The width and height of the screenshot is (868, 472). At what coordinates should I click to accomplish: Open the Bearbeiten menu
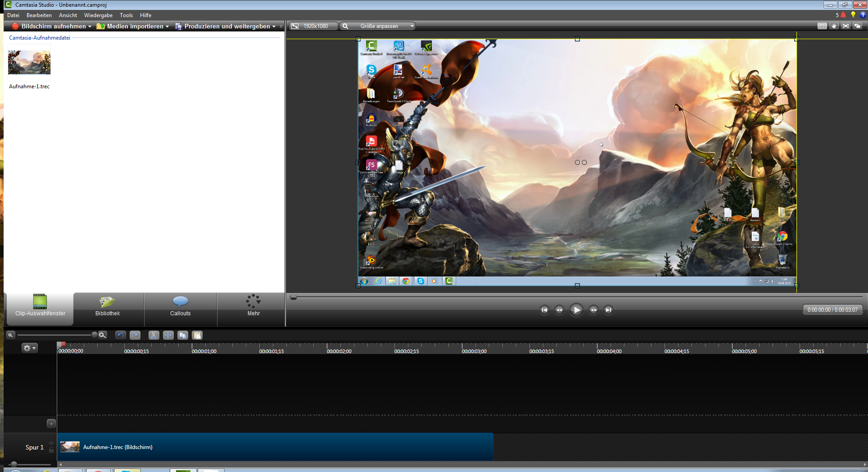(x=39, y=15)
